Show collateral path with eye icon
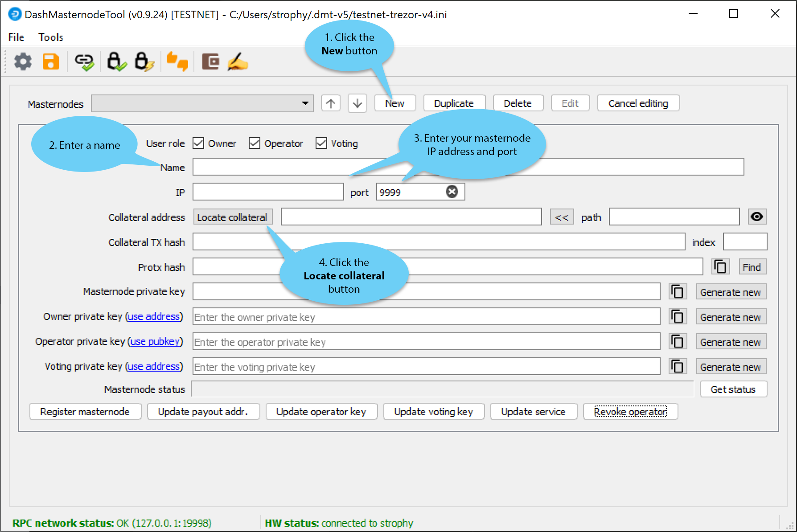Image resolution: width=797 pixels, height=532 pixels. click(x=756, y=217)
